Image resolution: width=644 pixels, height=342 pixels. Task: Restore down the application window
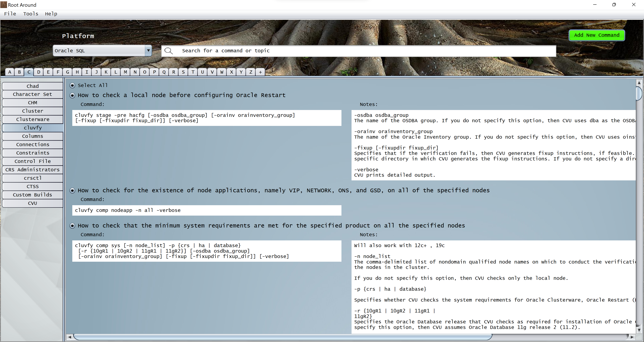(614, 5)
